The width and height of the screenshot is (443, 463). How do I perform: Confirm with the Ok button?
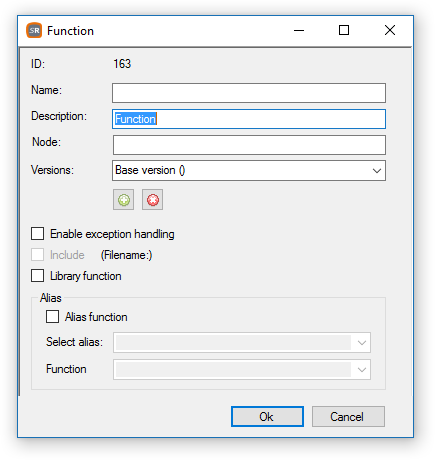[267, 417]
